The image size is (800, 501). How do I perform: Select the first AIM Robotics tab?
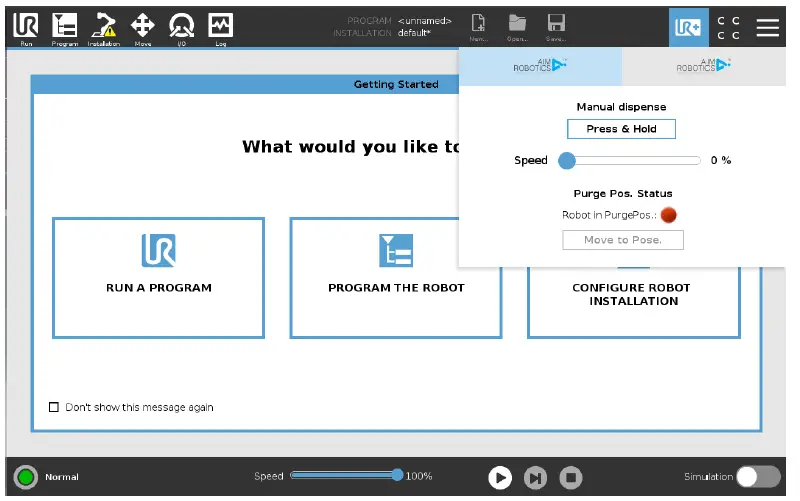click(540, 66)
